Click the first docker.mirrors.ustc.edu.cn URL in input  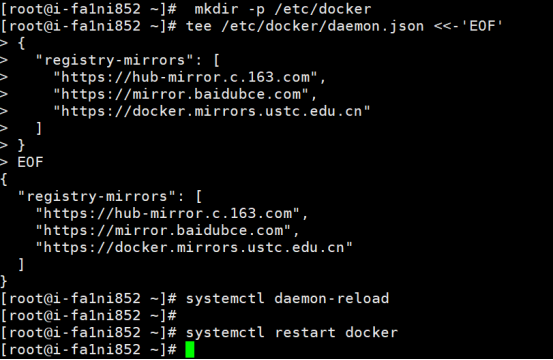point(212,111)
